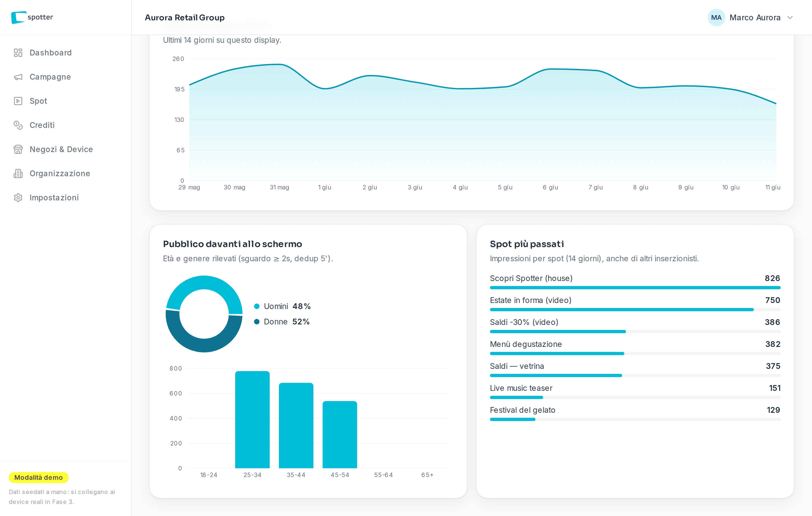Click the Modalità demo badge
The image size is (812, 516).
[x=38, y=477]
